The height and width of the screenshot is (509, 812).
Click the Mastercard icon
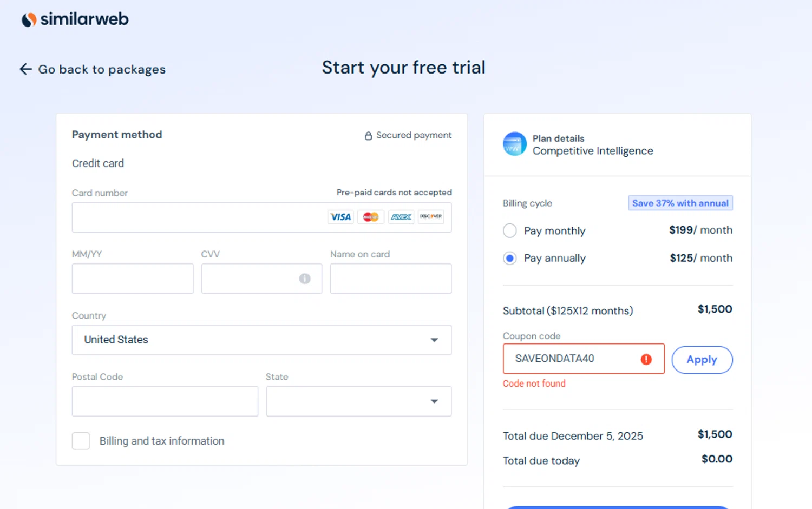(371, 217)
